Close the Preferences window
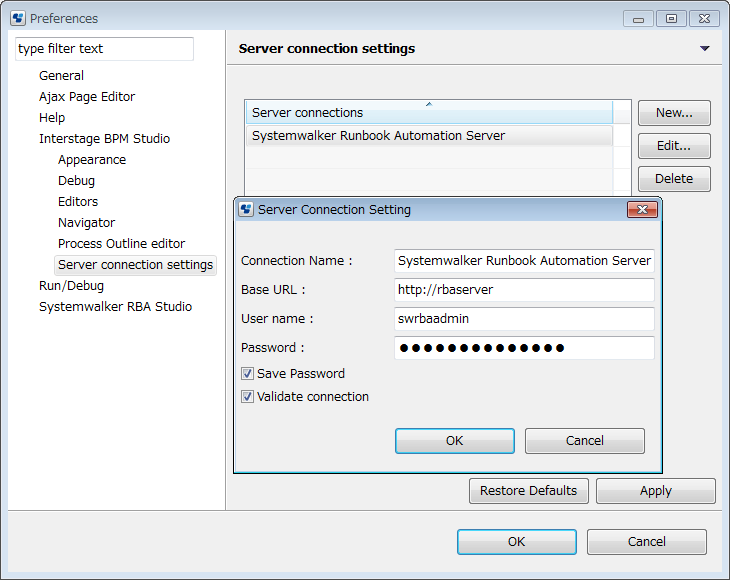730x580 pixels. click(x=704, y=19)
